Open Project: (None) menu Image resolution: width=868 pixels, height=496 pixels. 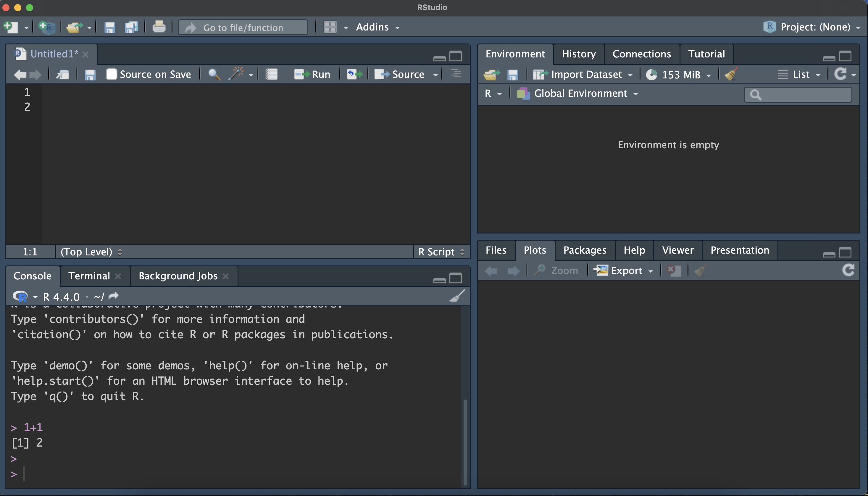811,27
